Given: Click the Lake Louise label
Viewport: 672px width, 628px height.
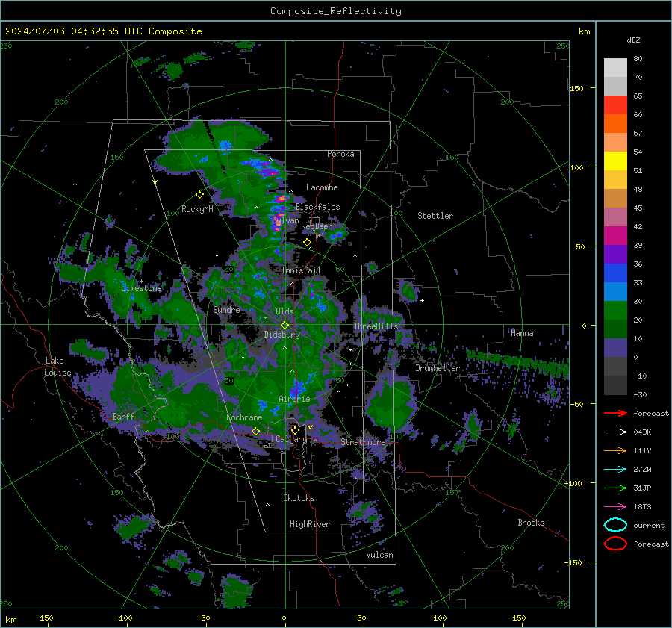Looking at the screenshot, I should coord(57,367).
